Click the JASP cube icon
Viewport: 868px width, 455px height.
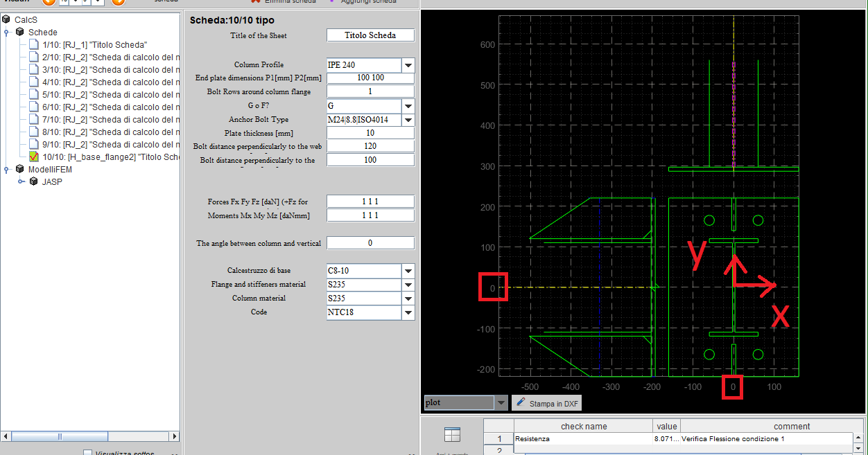33,182
